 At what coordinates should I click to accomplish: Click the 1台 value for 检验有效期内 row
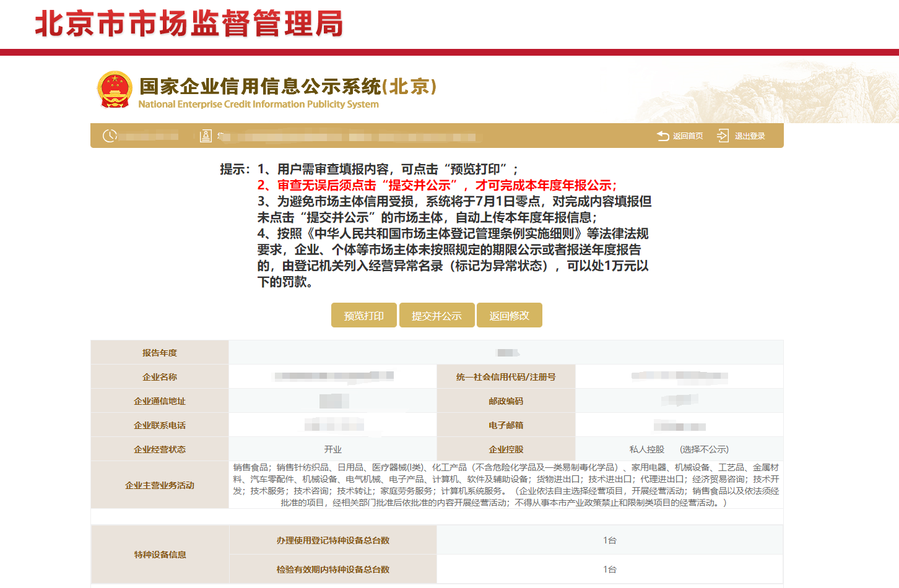pos(610,569)
